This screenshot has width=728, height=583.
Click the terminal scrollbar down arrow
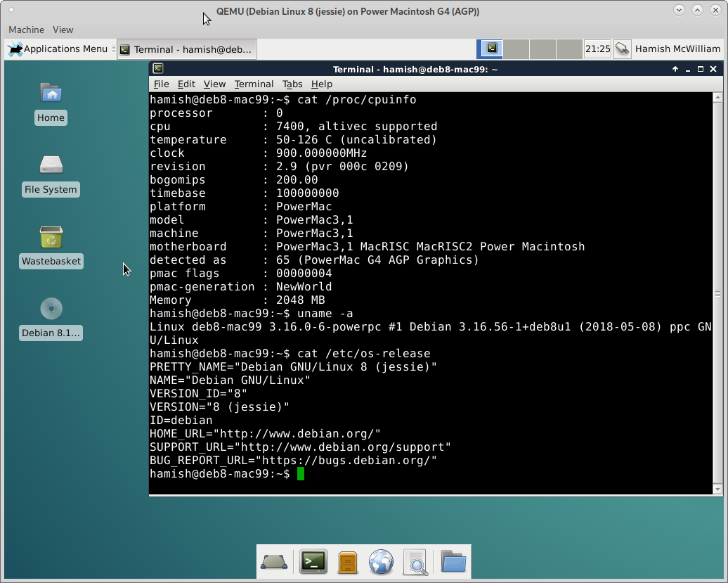point(717,489)
